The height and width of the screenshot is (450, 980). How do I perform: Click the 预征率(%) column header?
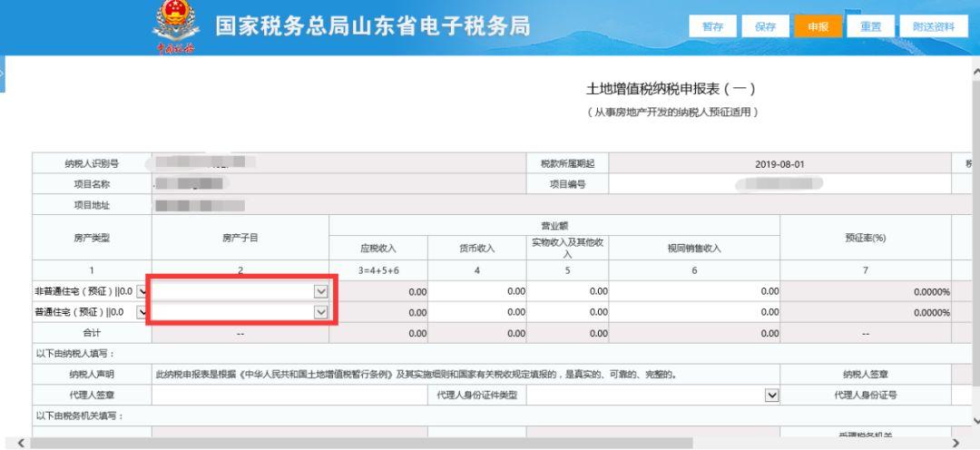(x=866, y=238)
